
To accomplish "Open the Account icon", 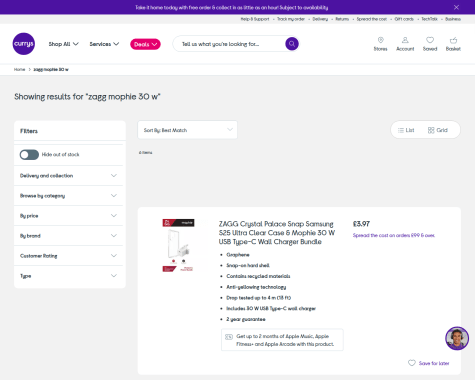I will coord(405,44).
